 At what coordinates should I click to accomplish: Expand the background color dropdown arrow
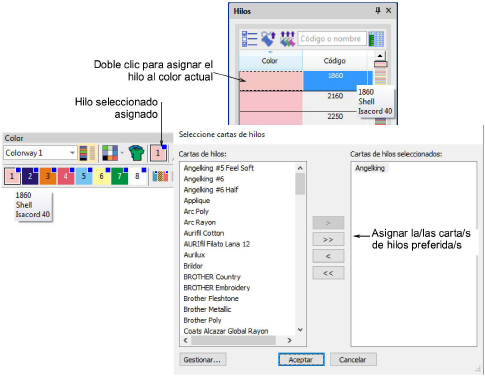click(x=122, y=153)
